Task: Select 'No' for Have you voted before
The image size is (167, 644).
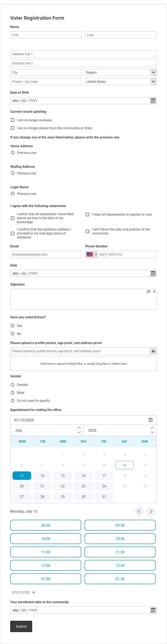Action: 13,334
